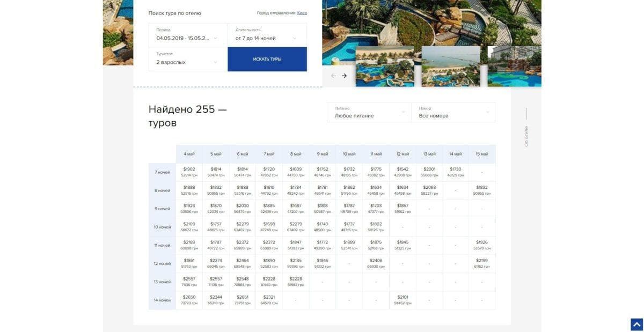Click the previous photo arrow in gallery
Viewport: 644px width, 332px height.
pyautogui.click(x=333, y=76)
